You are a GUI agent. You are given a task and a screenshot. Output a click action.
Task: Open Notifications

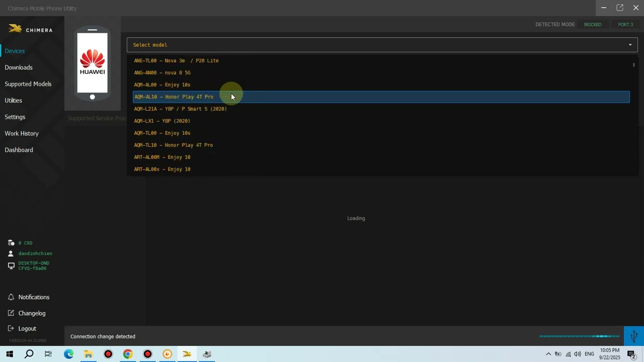coord(34,297)
